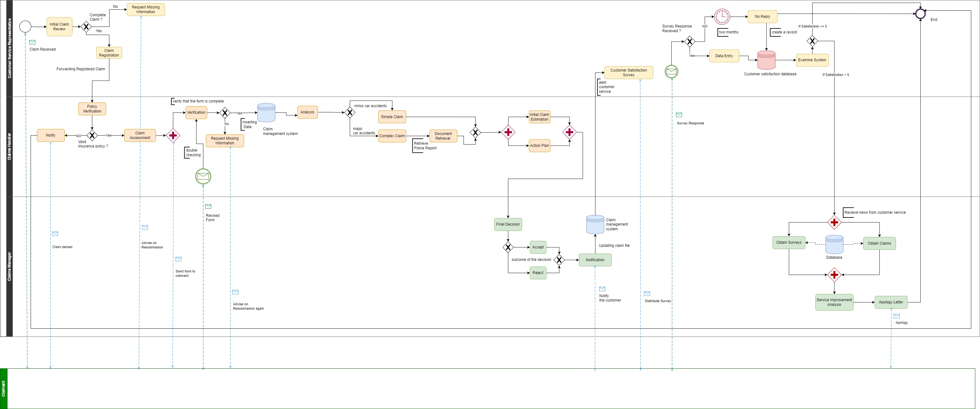980x409 pixels.
Task: Click the Survey Response envelope icon
Action: tap(679, 115)
